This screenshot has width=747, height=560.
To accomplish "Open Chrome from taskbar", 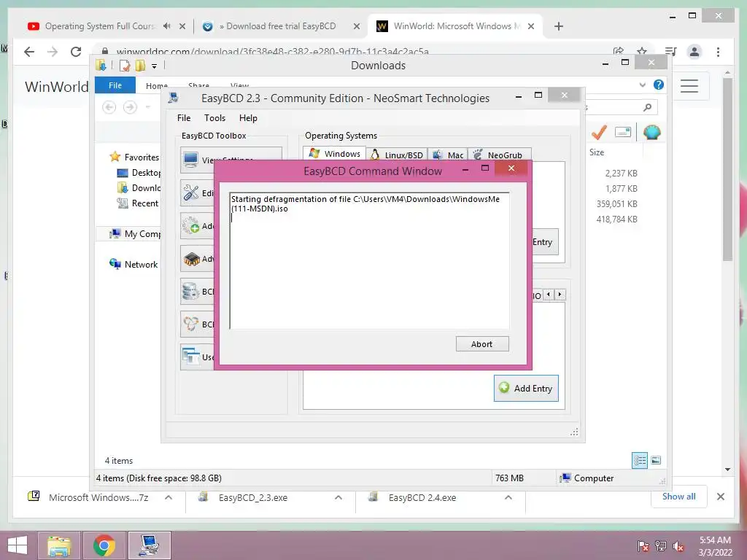I will tap(104, 545).
